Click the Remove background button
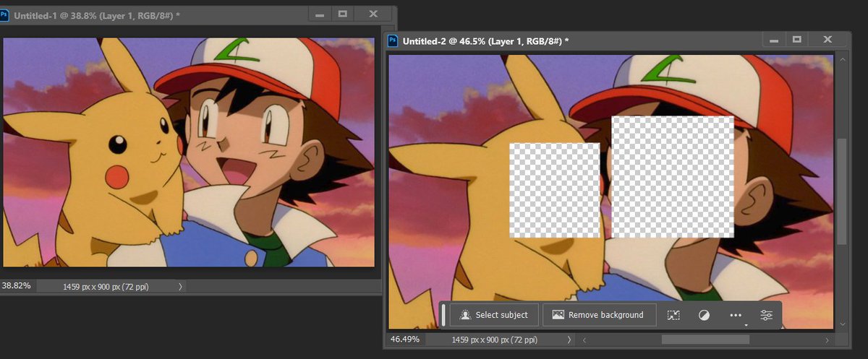 598,315
